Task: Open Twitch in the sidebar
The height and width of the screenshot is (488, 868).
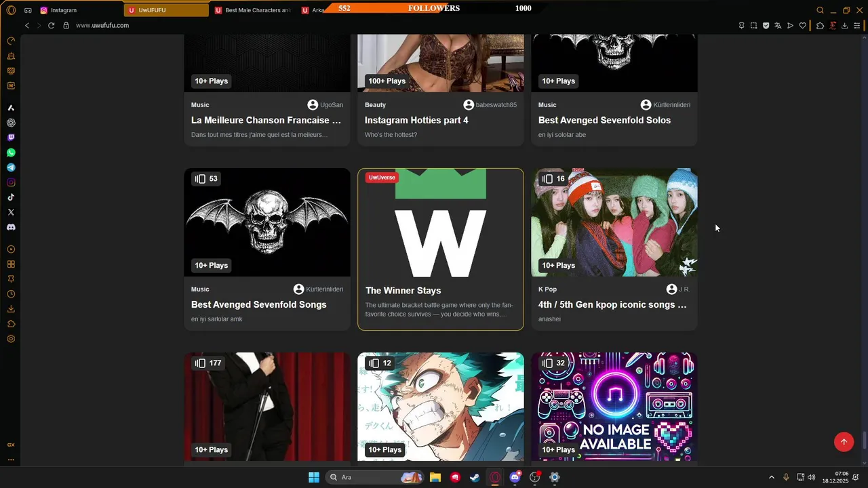Action: tap(11, 138)
